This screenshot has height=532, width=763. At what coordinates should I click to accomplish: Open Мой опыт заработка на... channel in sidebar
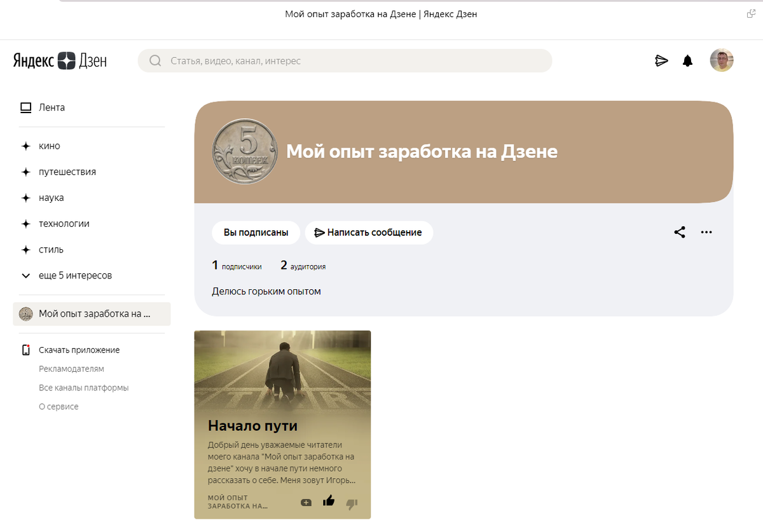click(92, 314)
